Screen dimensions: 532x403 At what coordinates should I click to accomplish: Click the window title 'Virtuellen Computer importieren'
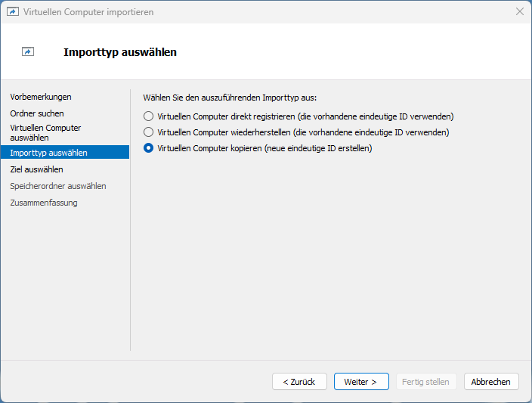pos(88,12)
